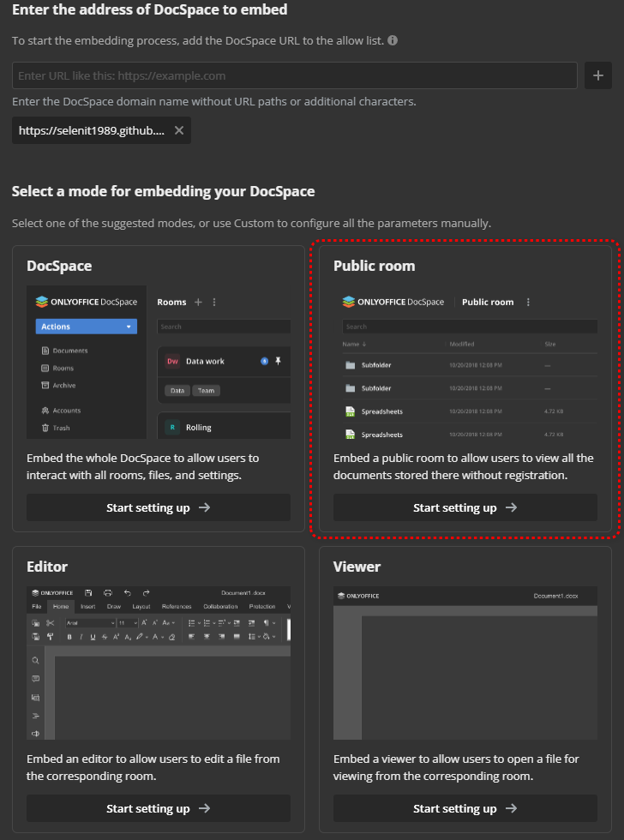Toggle Bold formatting
Screen dimensions: 624x840
pos(69,637)
